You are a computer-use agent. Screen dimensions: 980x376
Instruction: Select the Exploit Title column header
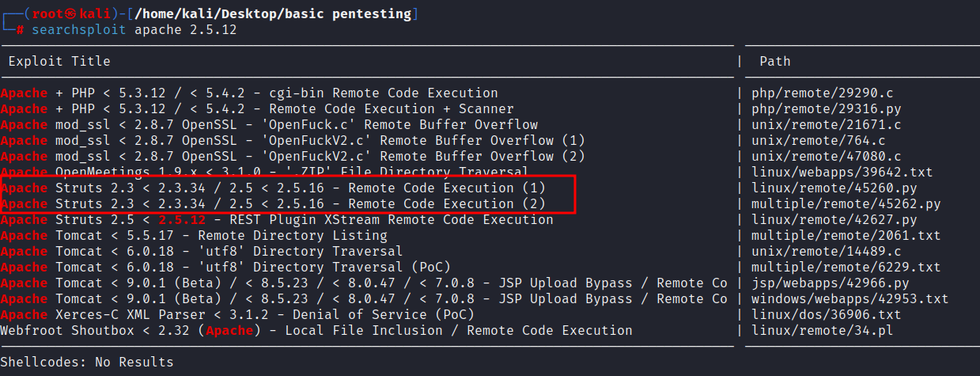pyautogui.click(x=59, y=61)
